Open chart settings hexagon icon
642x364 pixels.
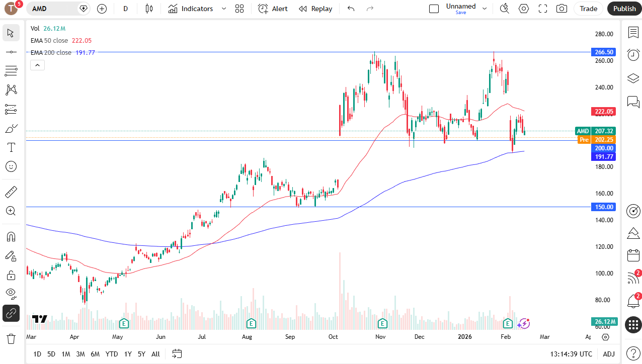click(524, 9)
